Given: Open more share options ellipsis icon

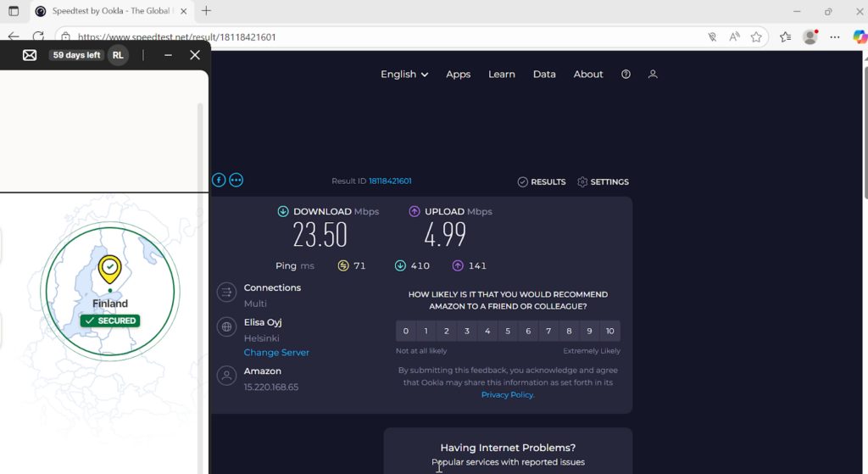Looking at the screenshot, I should click(x=236, y=180).
